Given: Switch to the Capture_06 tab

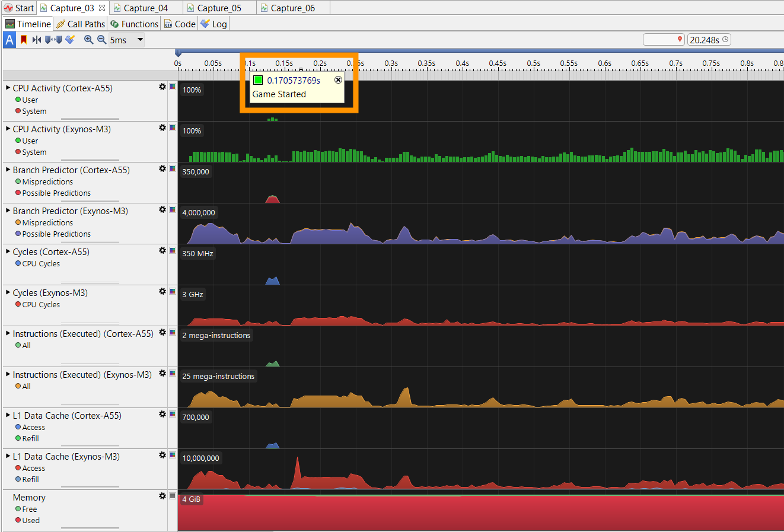Looking at the screenshot, I should pyautogui.click(x=293, y=8).
